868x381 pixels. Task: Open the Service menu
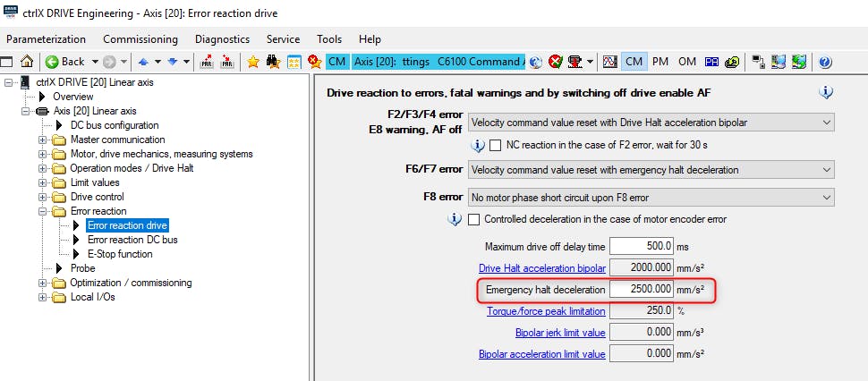click(283, 39)
